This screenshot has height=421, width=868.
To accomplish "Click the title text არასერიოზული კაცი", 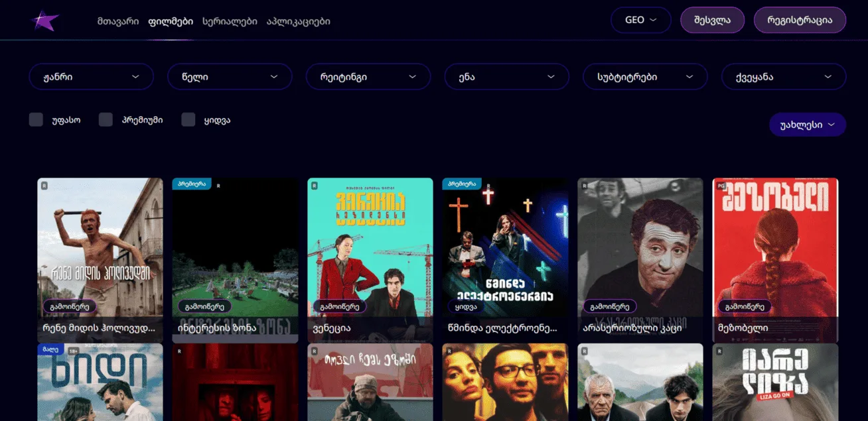I will [632, 328].
